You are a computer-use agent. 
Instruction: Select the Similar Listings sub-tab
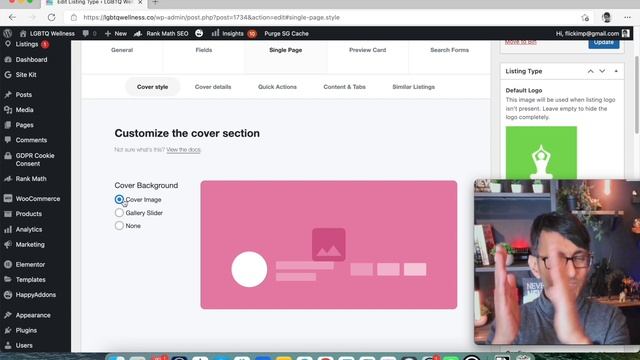413,87
